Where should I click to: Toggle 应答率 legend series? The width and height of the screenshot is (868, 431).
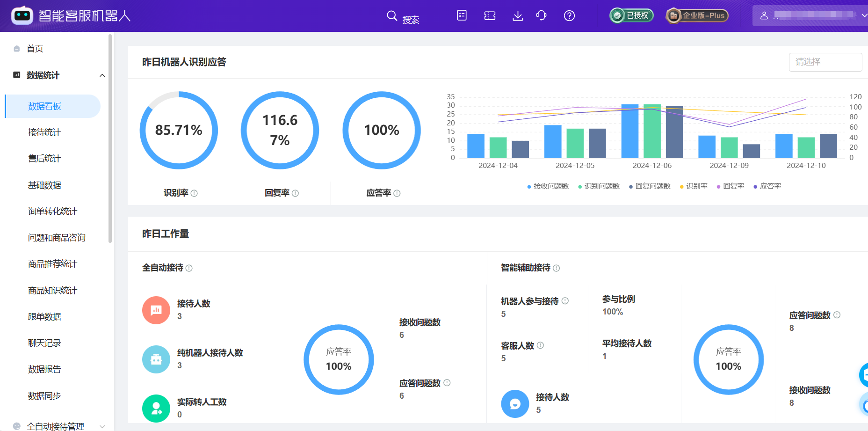(767, 186)
